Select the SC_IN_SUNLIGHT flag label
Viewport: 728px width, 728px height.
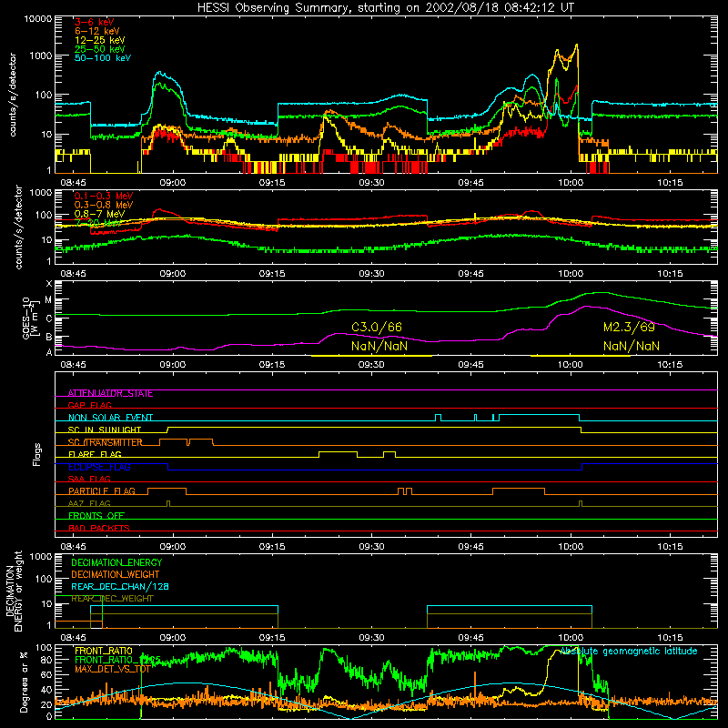[x=104, y=430]
